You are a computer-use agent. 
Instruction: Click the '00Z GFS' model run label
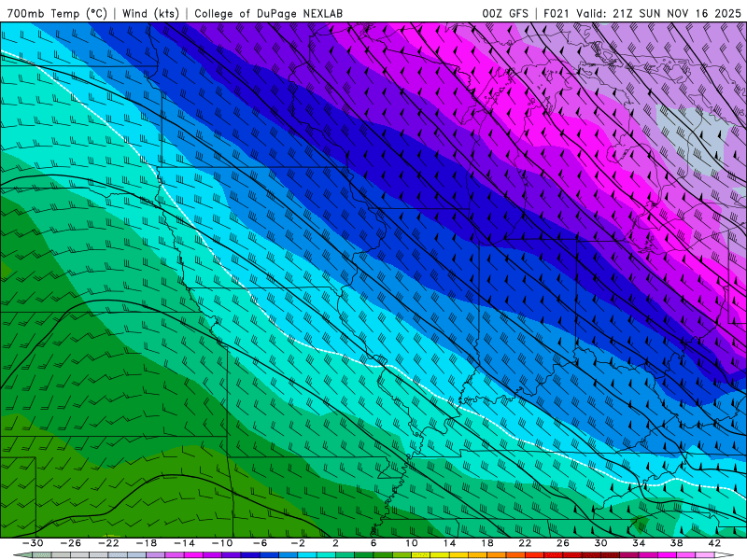pos(505,14)
